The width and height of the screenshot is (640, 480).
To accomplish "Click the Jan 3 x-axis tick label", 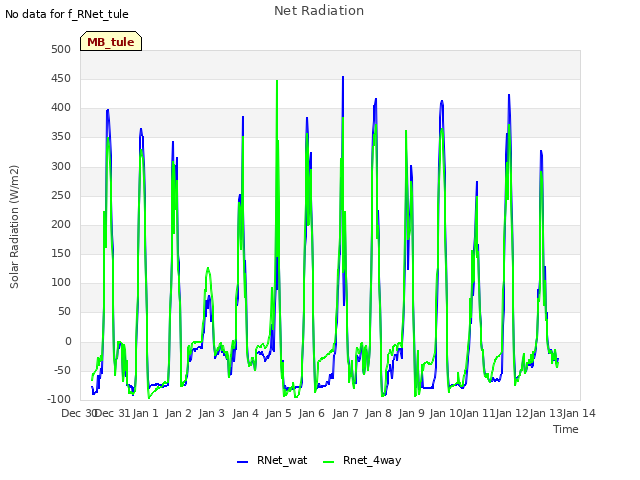I will 212,413.
